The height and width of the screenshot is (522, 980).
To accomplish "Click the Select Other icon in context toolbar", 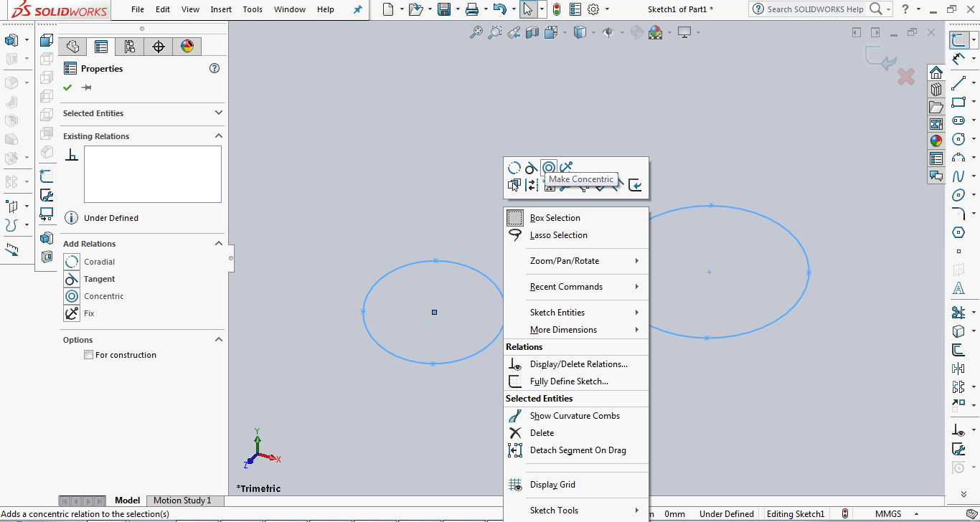I will 514,185.
